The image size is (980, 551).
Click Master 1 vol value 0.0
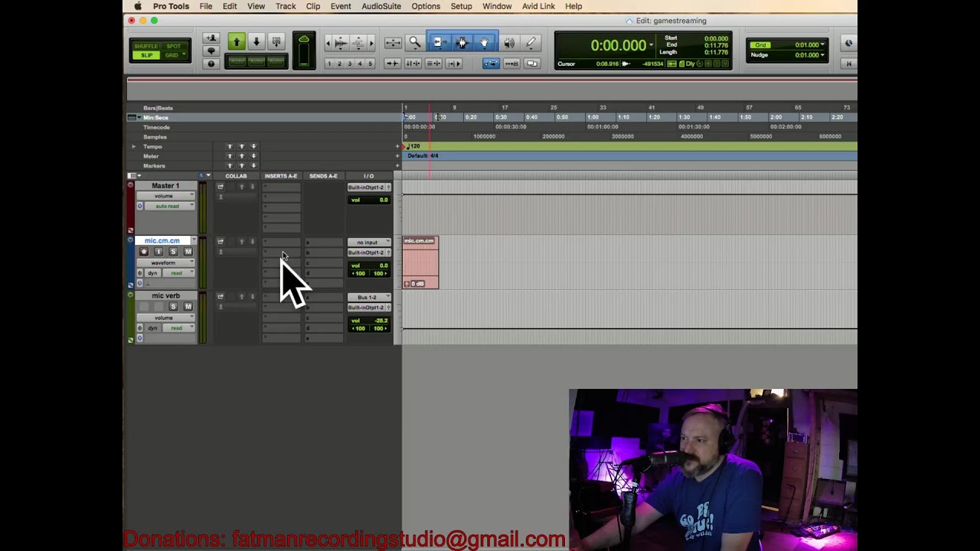[x=383, y=200]
